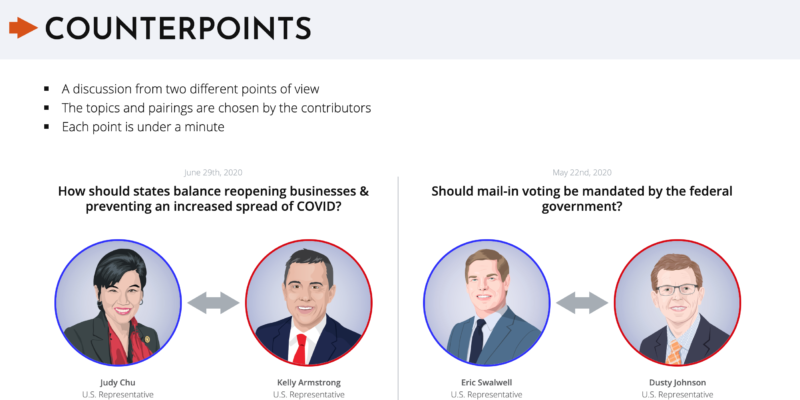Select Eric Swalwell's portrait
This screenshot has height=400, width=800.
click(x=487, y=302)
